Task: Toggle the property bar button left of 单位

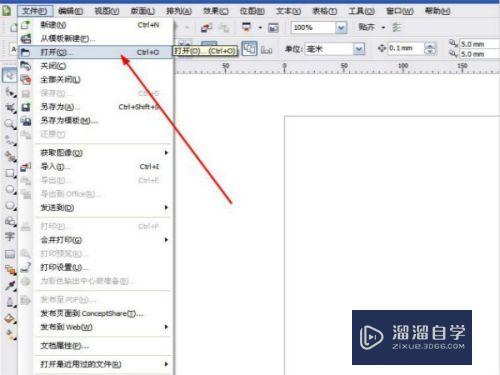Action: click(266, 49)
